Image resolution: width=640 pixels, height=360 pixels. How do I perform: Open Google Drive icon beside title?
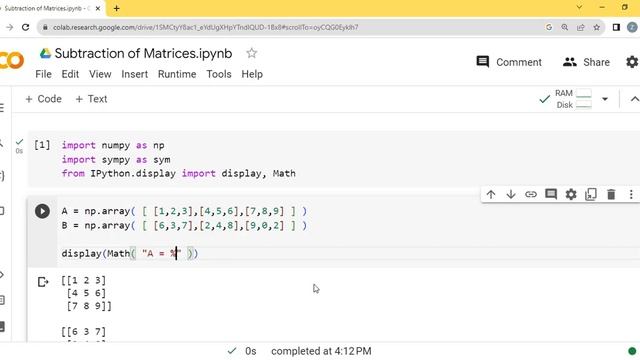click(45, 53)
